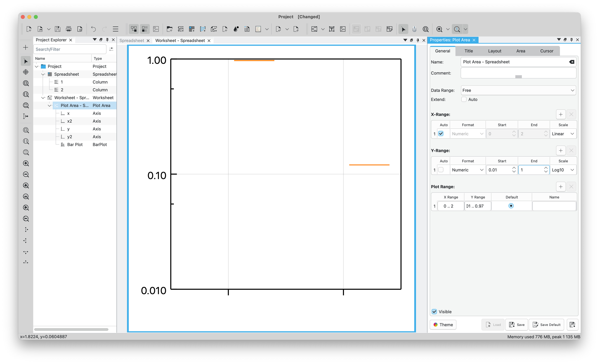Click the new spreadsheet grid icon
The height and width of the screenshot is (364, 599).
(x=192, y=29)
